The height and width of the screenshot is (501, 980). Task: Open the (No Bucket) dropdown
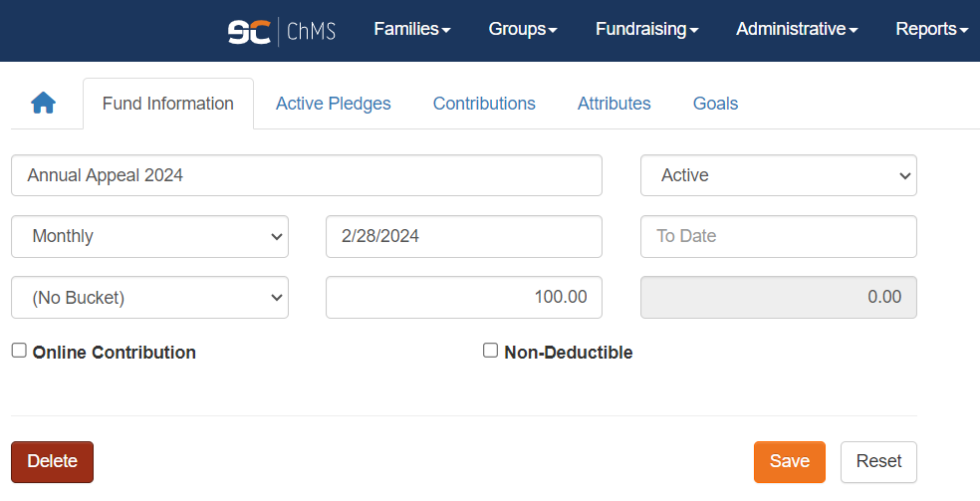tap(150, 298)
